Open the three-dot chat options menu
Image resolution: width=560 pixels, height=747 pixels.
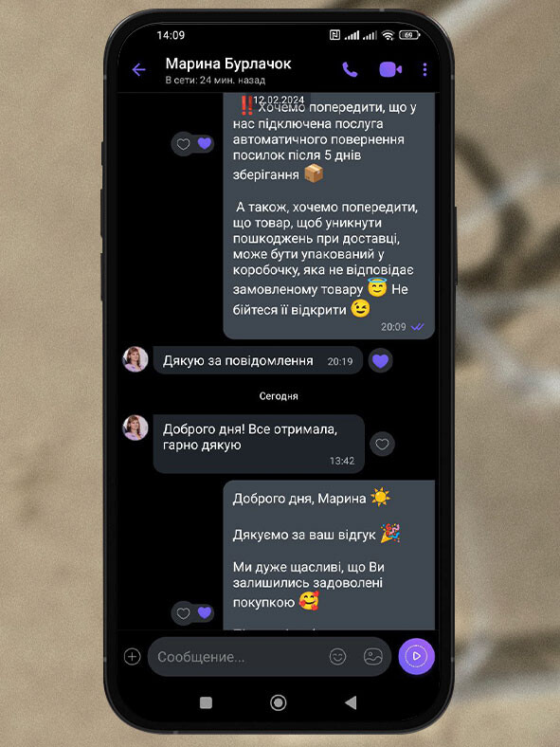[425, 69]
